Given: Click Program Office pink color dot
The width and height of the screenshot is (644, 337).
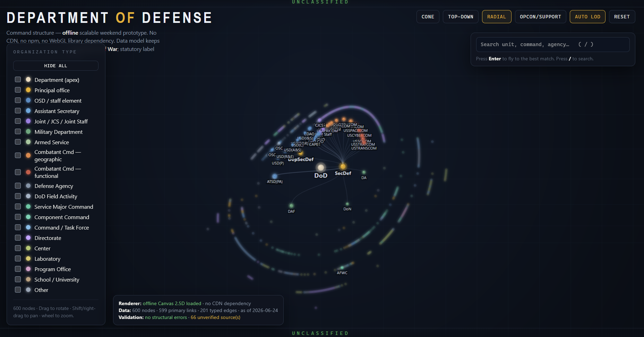Looking at the screenshot, I should (28, 269).
